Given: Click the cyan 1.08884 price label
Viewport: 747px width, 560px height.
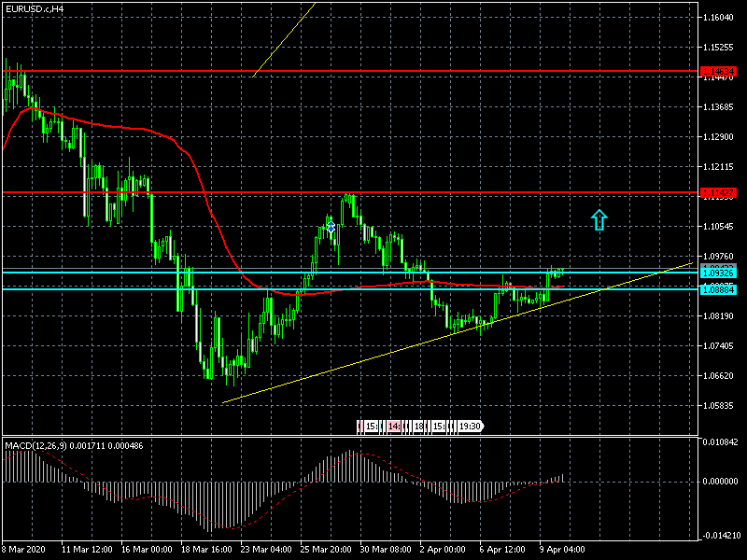Looking at the screenshot, I should click(x=718, y=289).
